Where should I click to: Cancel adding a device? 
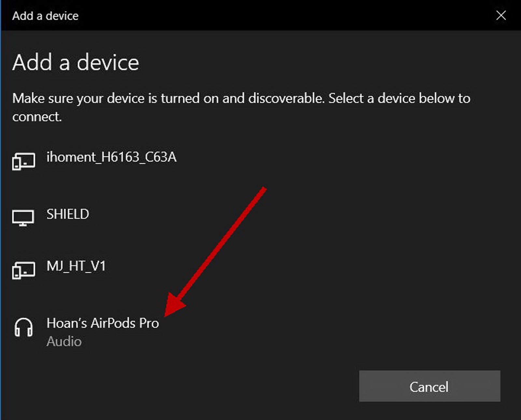tap(429, 386)
